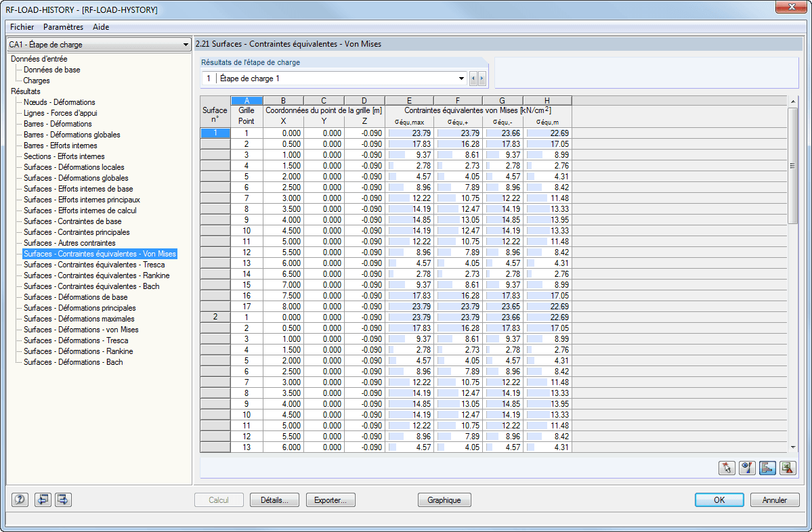The image size is (812, 532).
Task: Close the RF-LOAD-HISTORY window
Action: click(x=791, y=7)
